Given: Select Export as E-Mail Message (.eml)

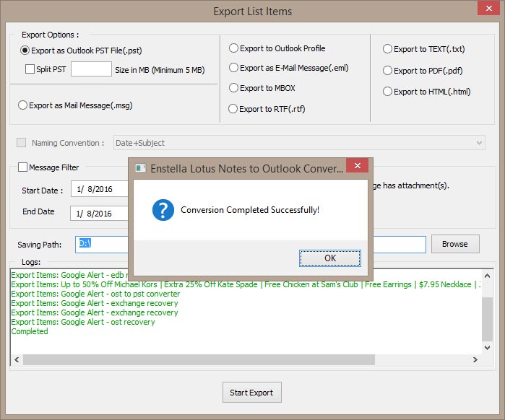Looking at the screenshot, I should click(233, 68).
